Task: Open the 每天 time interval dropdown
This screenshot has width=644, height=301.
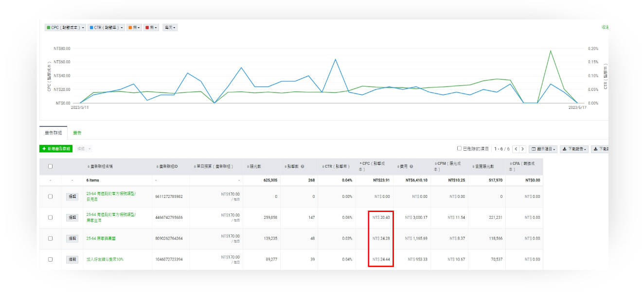Action: pos(170,28)
